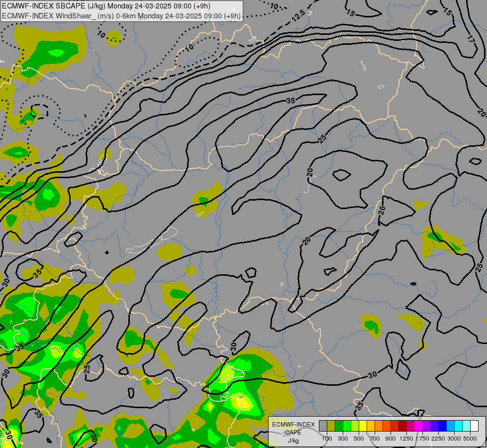Click the 3000 legend value

pyautogui.click(x=454, y=439)
